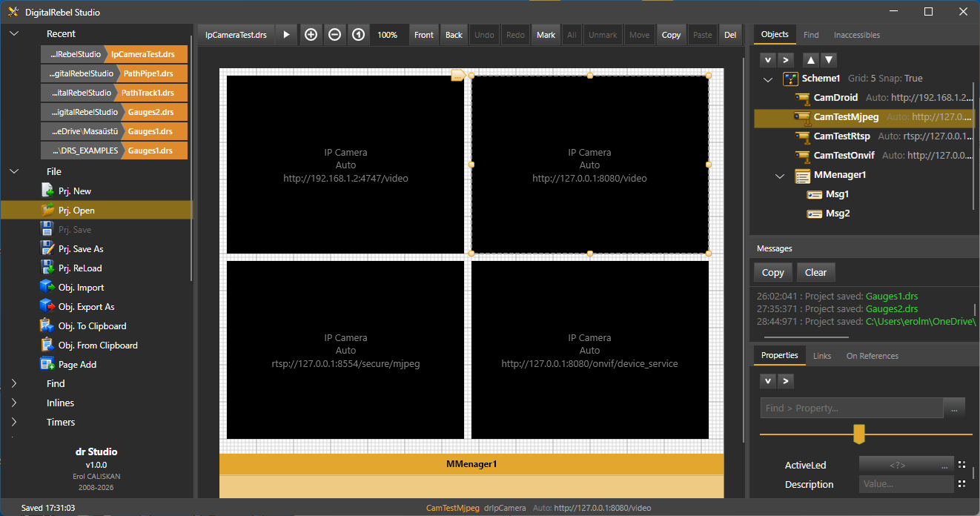Open the On References tab

pyautogui.click(x=873, y=356)
